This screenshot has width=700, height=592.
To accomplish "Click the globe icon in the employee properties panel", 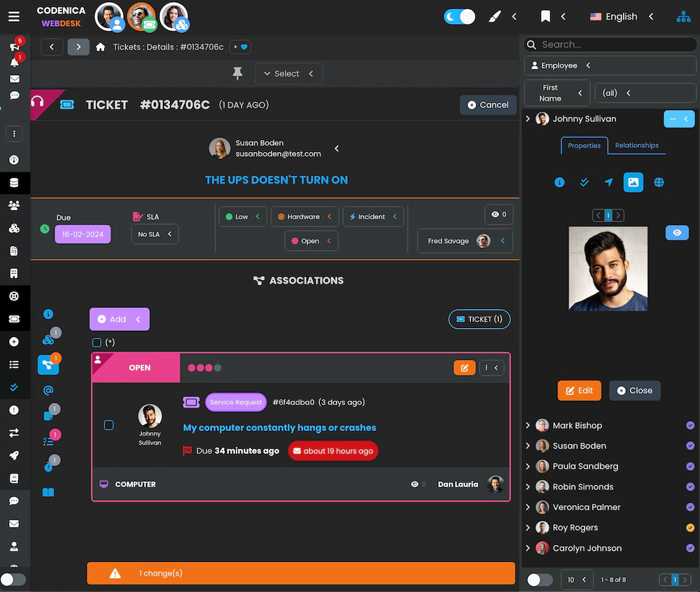I will (658, 182).
